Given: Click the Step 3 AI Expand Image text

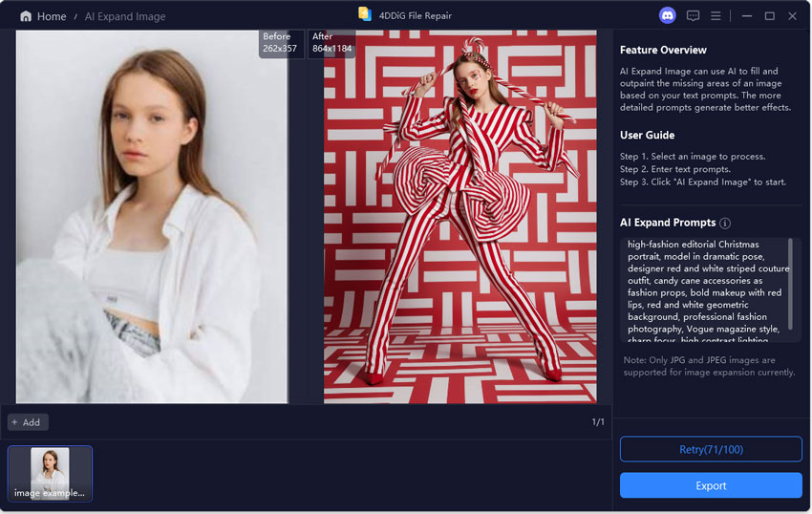Looking at the screenshot, I should [703, 182].
